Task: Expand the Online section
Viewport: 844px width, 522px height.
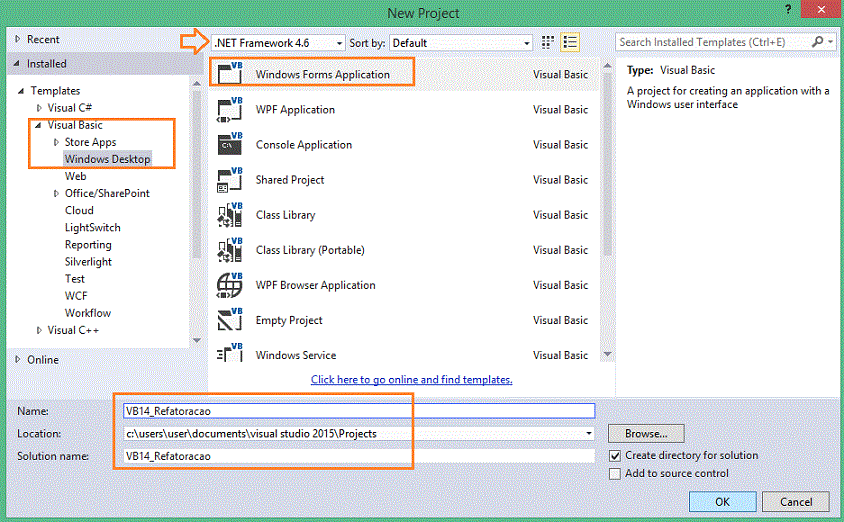Action: (x=17, y=359)
